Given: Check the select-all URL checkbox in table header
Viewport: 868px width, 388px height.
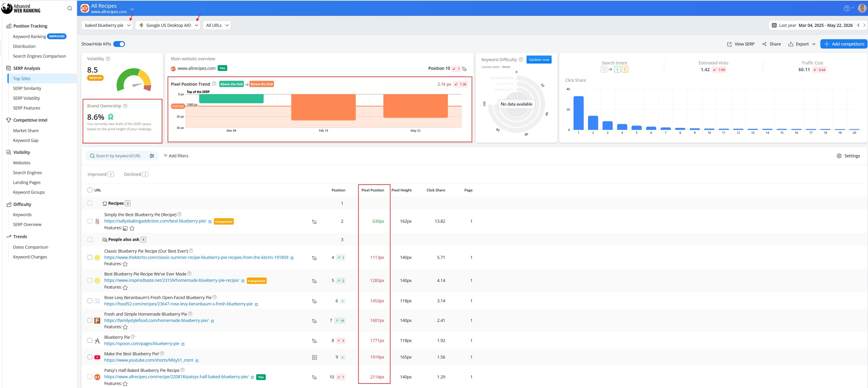Looking at the screenshot, I should click(x=90, y=190).
